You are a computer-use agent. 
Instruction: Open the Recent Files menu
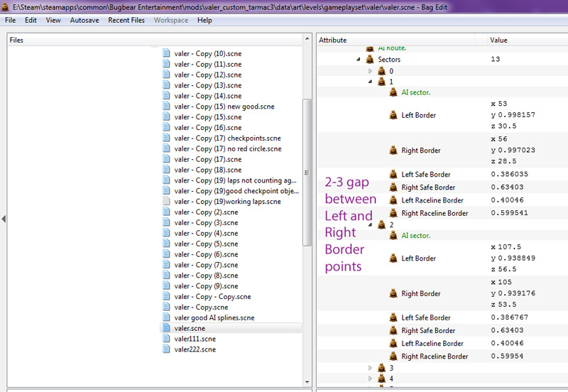(x=126, y=21)
